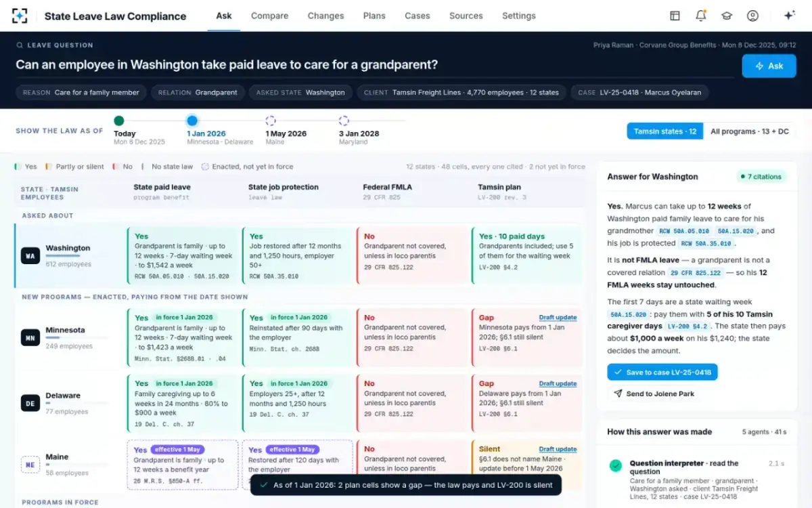
Task: Click the 7 citations badge
Action: (761, 177)
